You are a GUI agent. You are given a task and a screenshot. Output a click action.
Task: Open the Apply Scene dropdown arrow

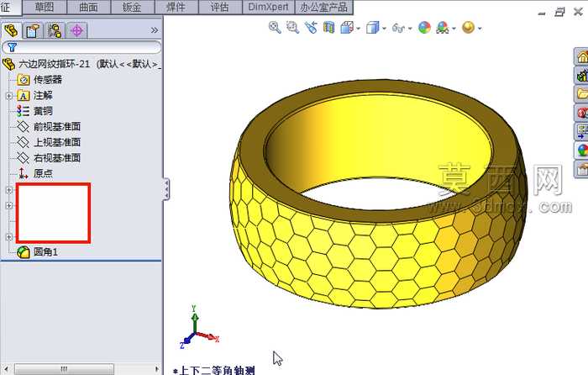point(454,29)
